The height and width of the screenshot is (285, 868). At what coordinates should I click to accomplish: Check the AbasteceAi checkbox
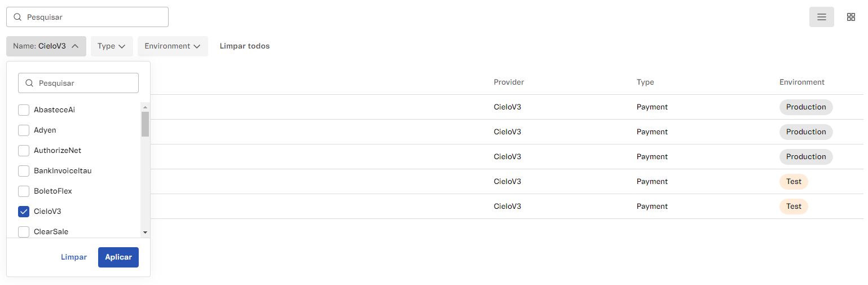point(24,110)
